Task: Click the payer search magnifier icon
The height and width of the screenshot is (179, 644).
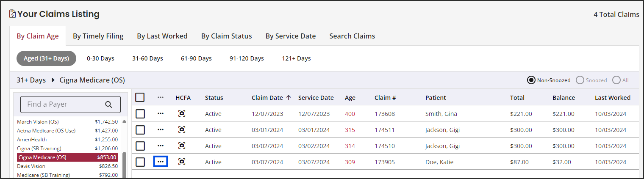Action: tap(108, 104)
